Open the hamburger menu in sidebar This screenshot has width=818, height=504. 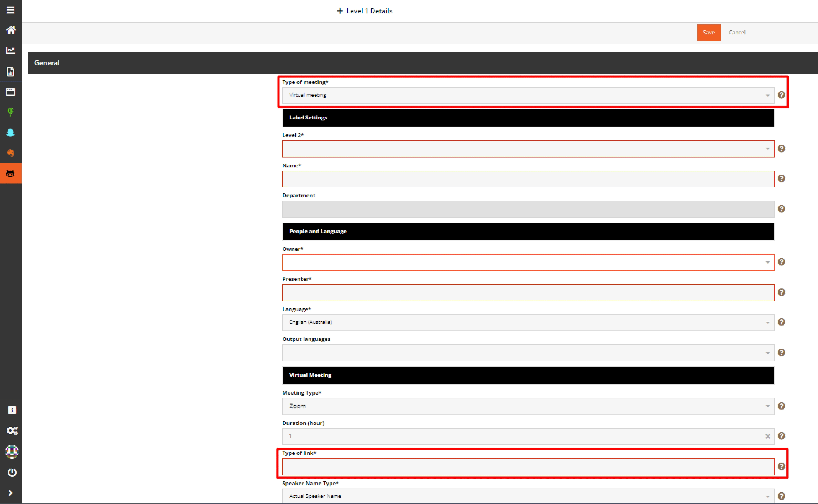[10, 10]
